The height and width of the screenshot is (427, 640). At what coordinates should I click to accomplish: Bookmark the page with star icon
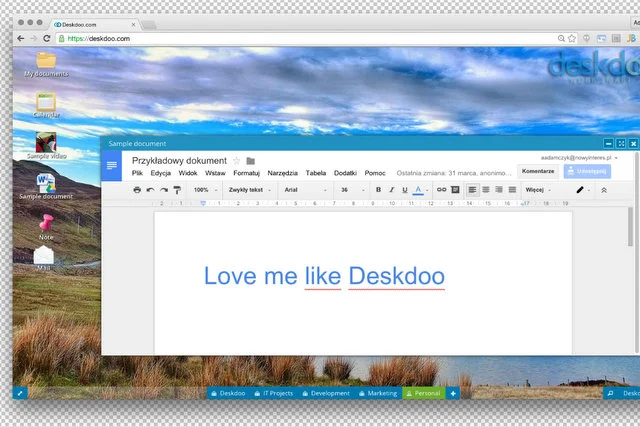[x=572, y=38]
